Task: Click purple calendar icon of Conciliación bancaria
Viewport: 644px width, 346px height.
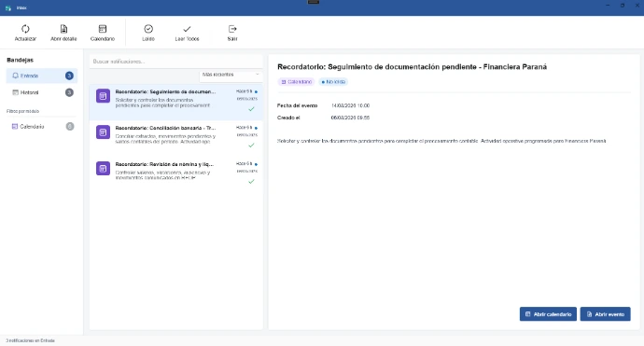Action: 103,132
